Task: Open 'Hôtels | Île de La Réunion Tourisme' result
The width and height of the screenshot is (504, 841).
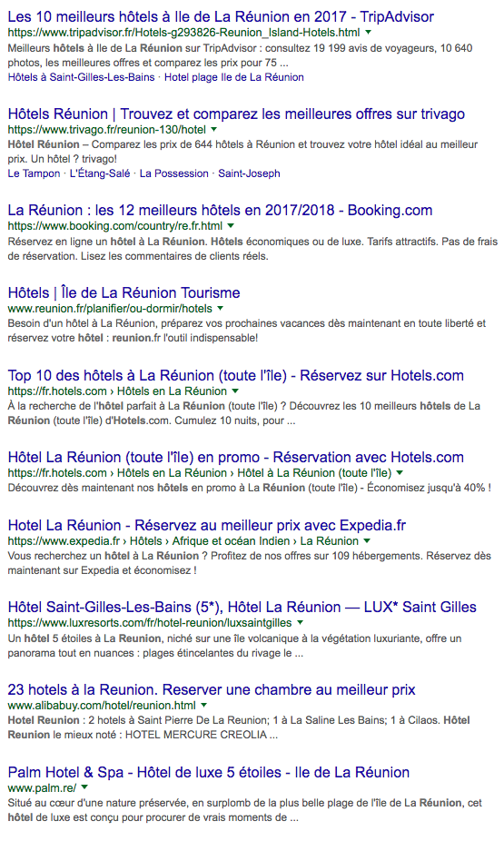Action: pos(124,292)
